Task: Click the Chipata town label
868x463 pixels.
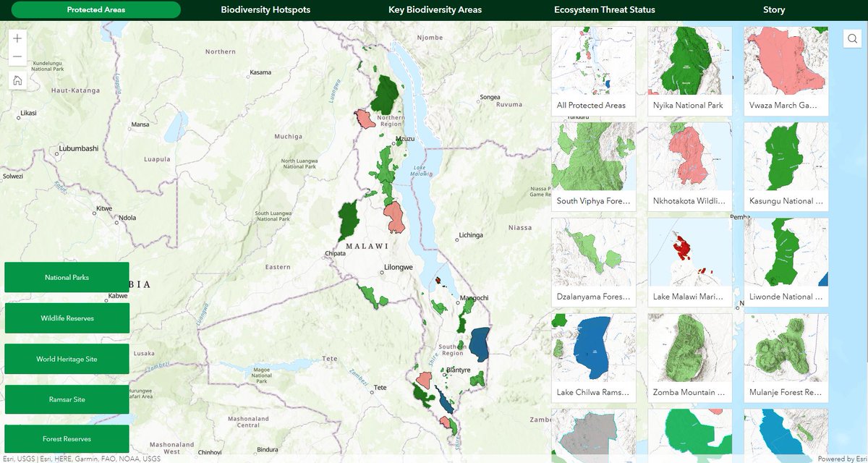Action: [x=334, y=254]
